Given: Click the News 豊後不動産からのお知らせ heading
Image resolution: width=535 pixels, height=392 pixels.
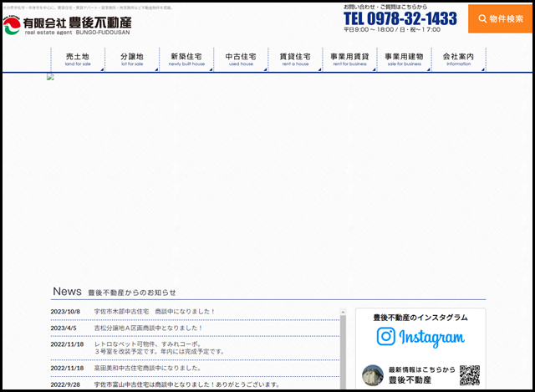Looking at the screenshot, I should point(115,292).
